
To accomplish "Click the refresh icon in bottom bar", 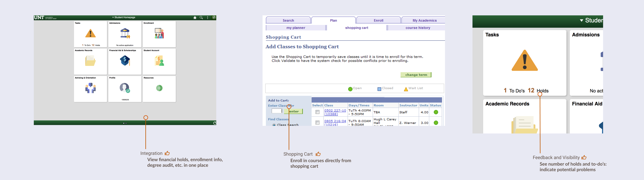I will tap(215, 123).
